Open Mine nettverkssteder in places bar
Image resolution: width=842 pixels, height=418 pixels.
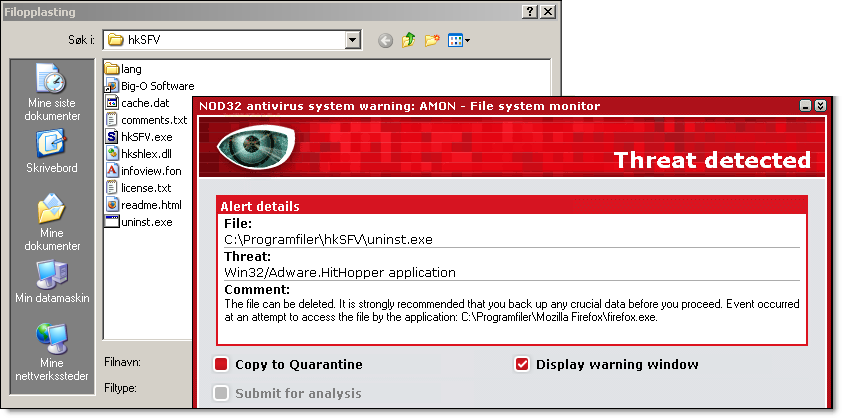pos(52,352)
